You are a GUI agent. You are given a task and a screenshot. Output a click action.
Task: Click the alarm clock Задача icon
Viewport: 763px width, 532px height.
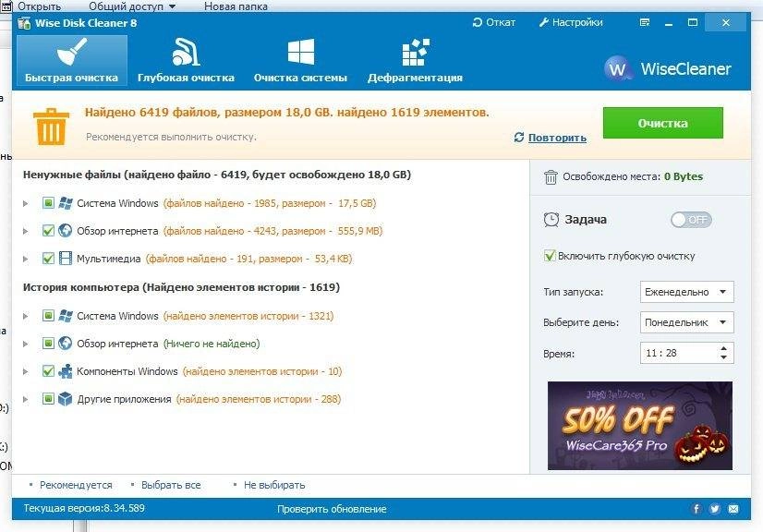click(551, 220)
